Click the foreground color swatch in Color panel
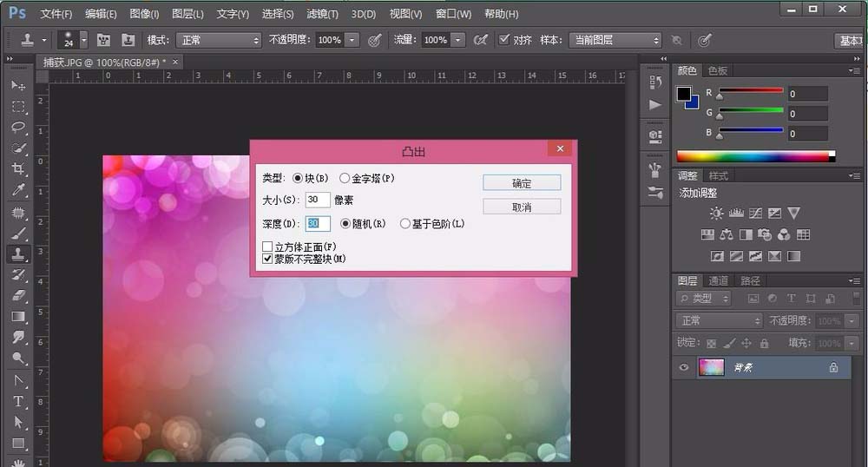Viewport: 868px width, 467px height. [684, 94]
